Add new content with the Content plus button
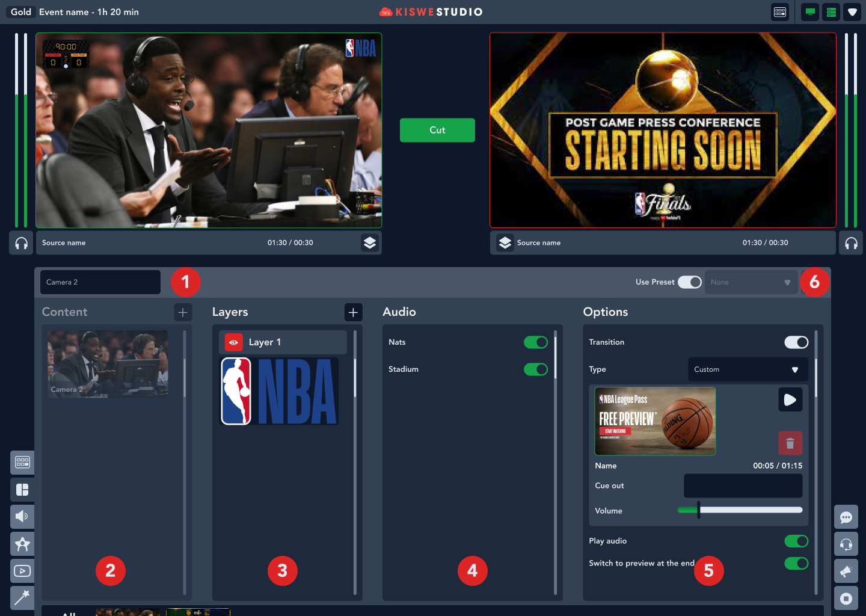 coord(183,312)
